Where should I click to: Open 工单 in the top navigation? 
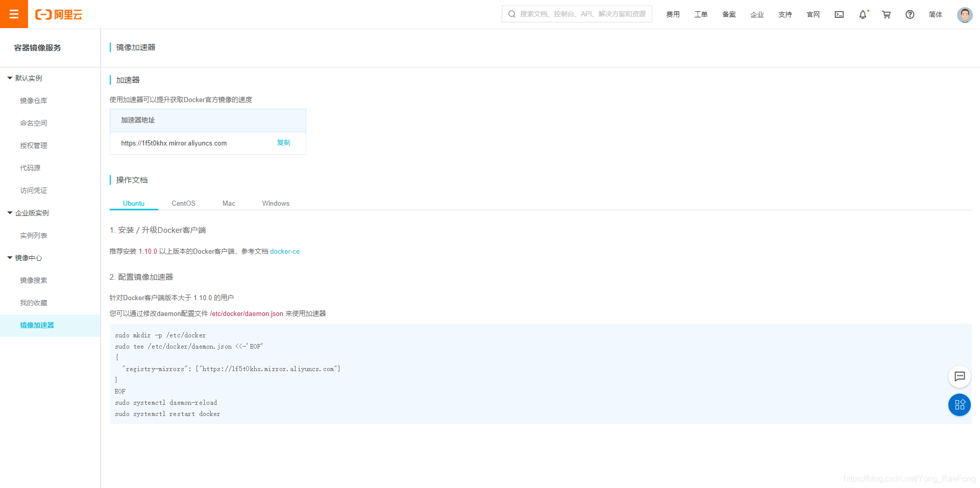[x=701, y=14]
